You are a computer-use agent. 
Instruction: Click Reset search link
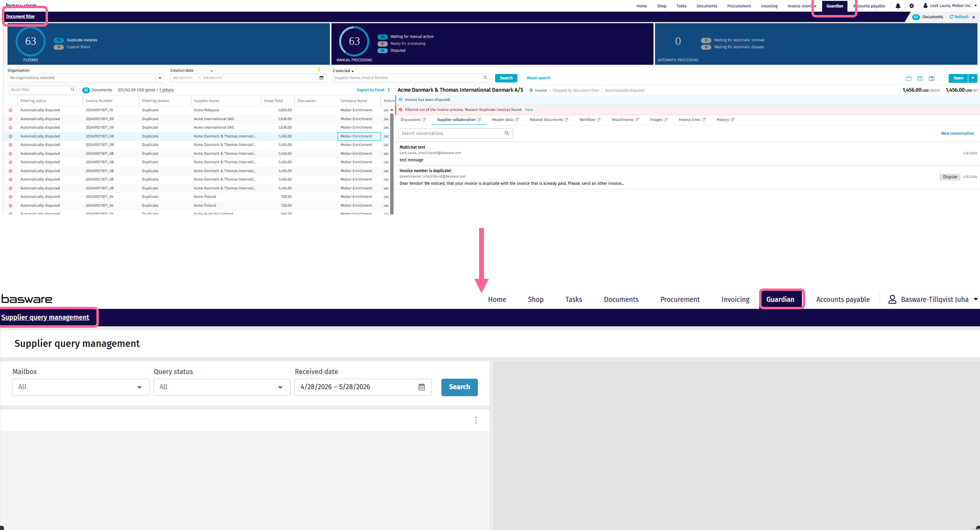pos(538,78)
